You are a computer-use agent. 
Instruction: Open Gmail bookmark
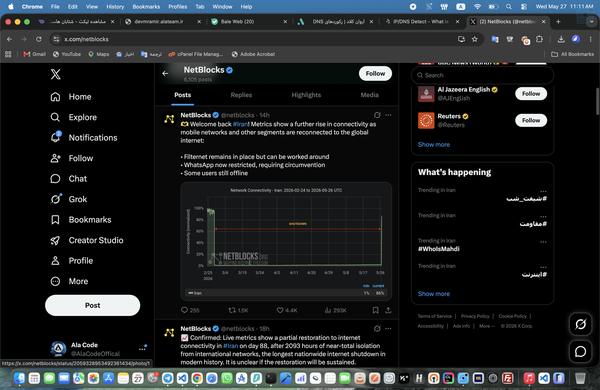tap(34, 54)
